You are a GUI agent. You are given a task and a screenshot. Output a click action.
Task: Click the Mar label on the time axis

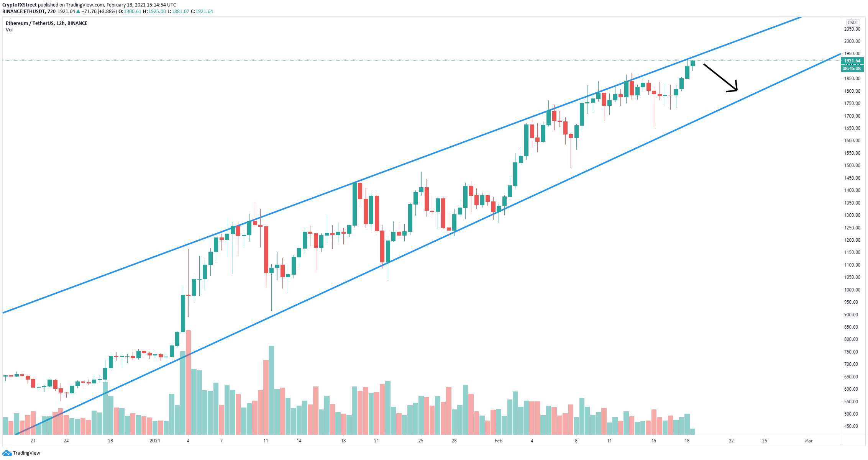pyautogui.click(x=809, y=441)
